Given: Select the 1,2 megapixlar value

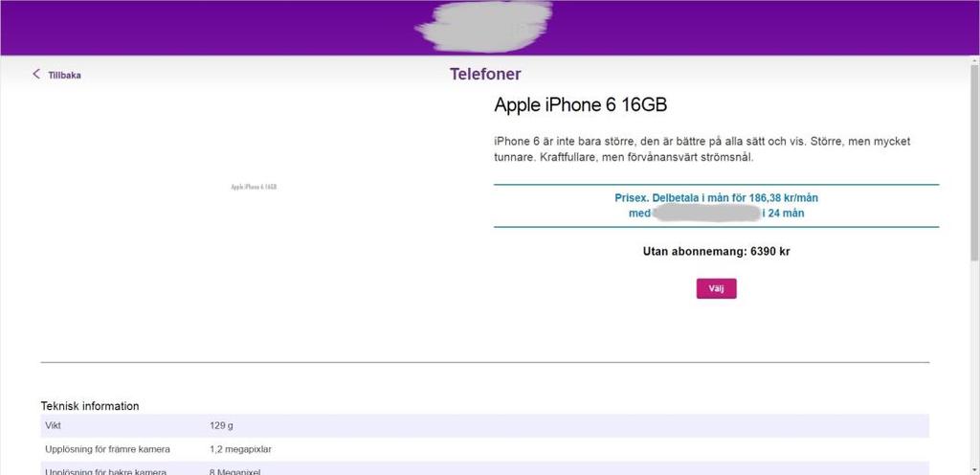Looking at the screenshot, I should [x=240, y=449].
